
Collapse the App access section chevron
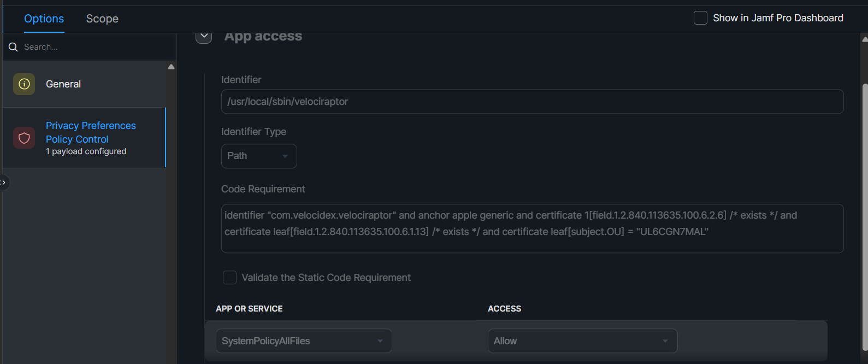[204, 37]
